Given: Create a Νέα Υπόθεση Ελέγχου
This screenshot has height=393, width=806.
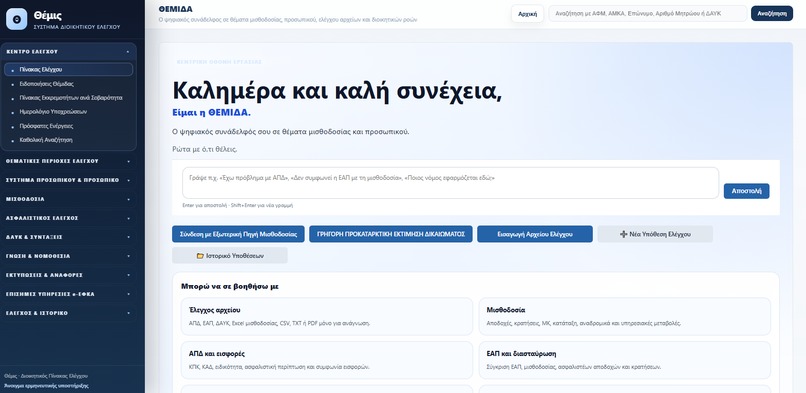Looking at the screenshot, I should point(655,234).
